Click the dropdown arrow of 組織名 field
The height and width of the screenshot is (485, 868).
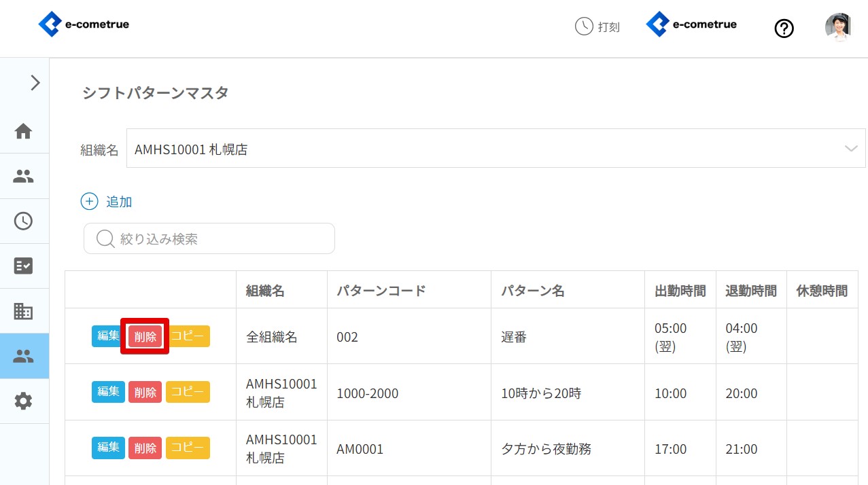click(851, 149)
